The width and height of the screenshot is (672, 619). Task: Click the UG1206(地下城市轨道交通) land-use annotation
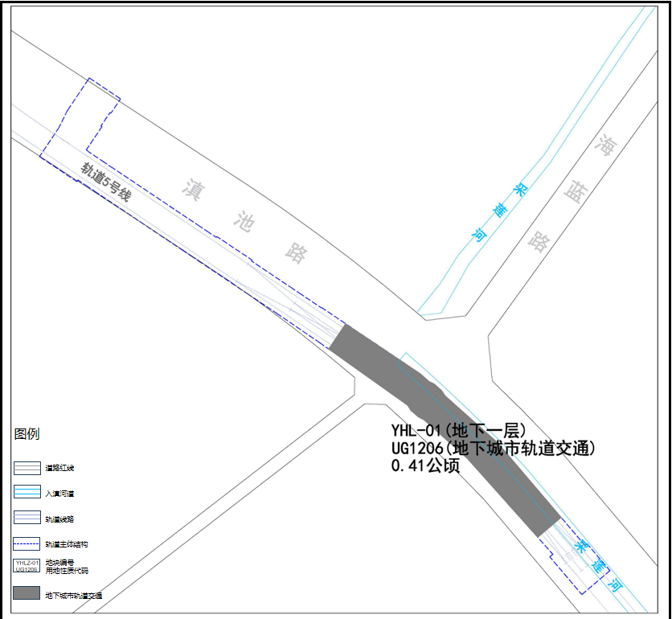tap(493, 448)
